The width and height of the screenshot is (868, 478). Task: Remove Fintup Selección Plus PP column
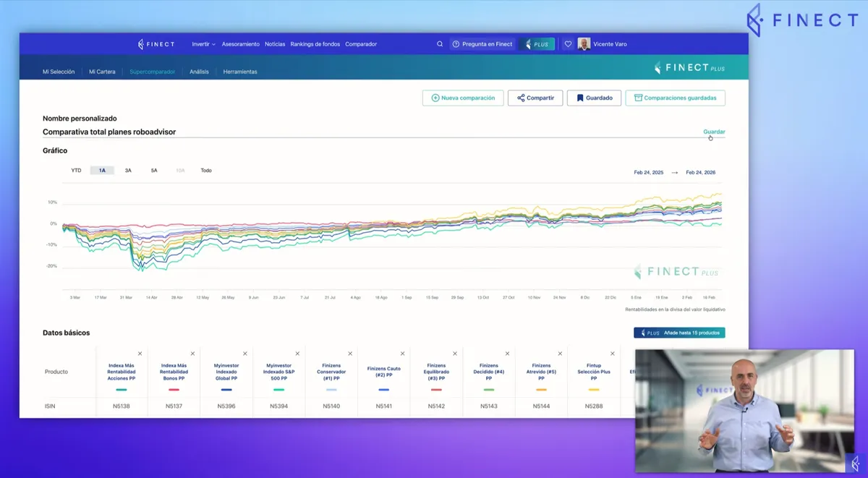pos(612,354)
